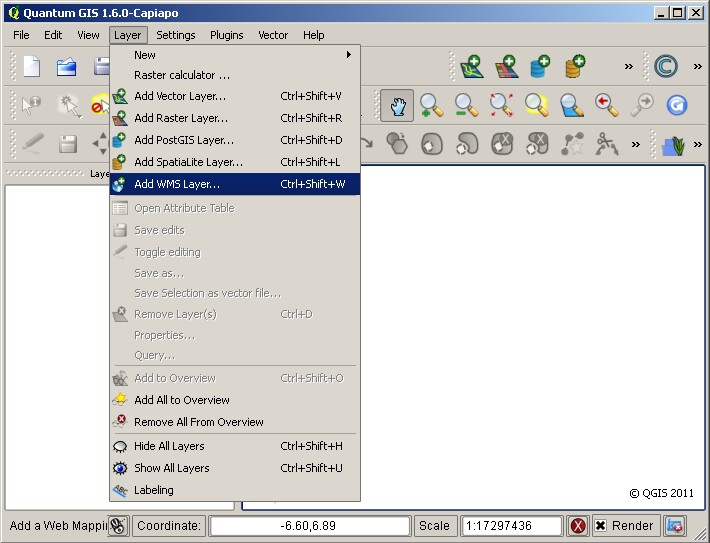This screenshot has height=543, width=710.
Task: Open the File menu
Action: click(21, 35)
